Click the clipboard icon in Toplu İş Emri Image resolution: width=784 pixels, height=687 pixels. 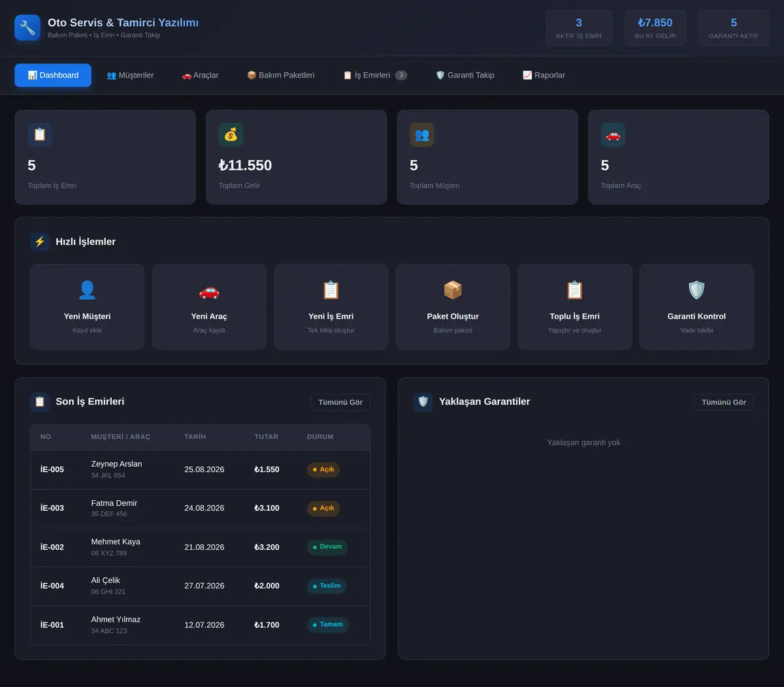pos(575,290)
